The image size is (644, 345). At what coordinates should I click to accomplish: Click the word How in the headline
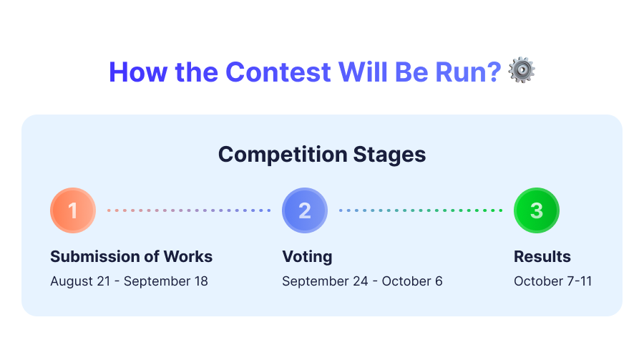pos(138,72)
